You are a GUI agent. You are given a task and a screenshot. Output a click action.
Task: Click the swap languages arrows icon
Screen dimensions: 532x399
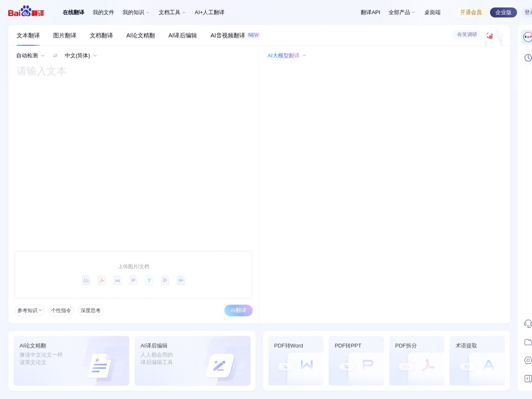(x=55, y=55)
